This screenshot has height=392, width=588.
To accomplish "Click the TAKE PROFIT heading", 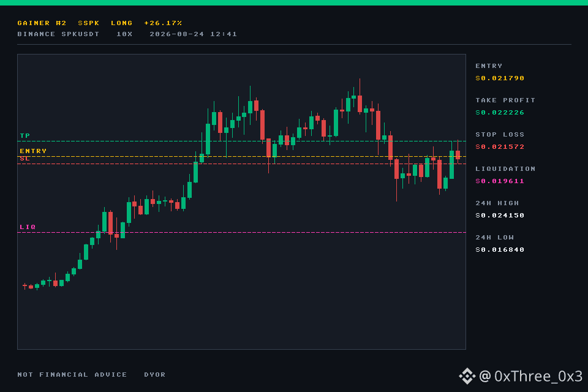I will point(505,100).
